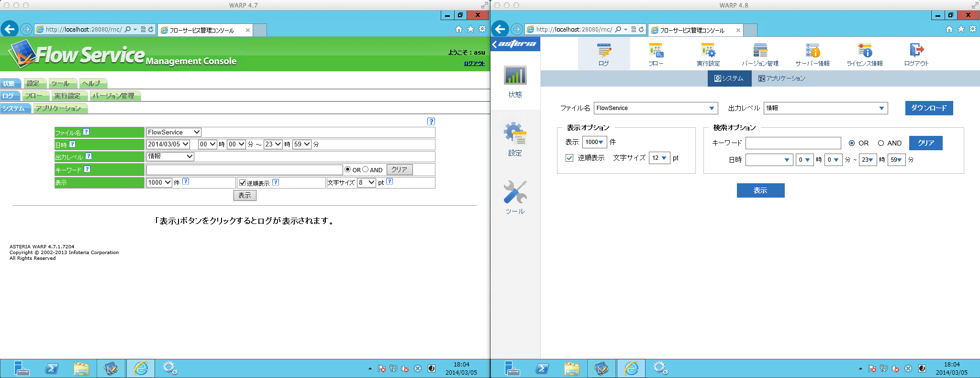The width and height of the screenshot is (980, 378).
Task: Open browser tools gear in WARP 4.7 window
Action: point(482,29)
